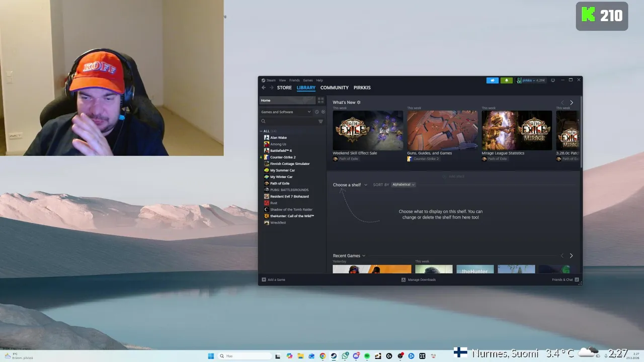The width and height of the screenshot is (644, 362).
Task: Toggle the collections grid view icon
Action: (320, 101)
